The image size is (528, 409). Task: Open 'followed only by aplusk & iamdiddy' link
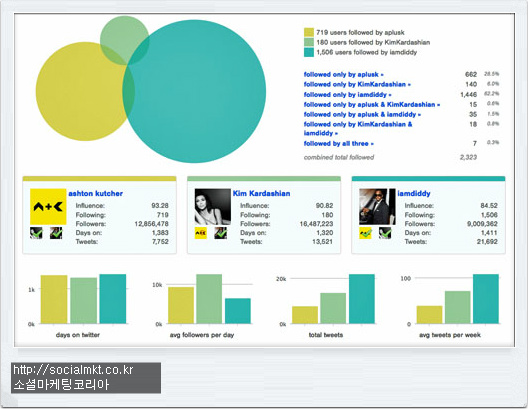(x=362, y=114)
